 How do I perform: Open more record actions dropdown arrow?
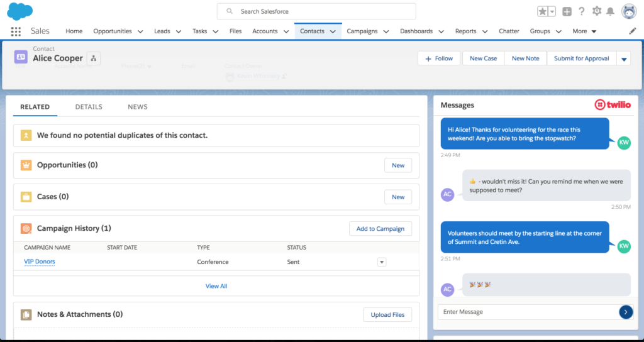click(624, 58)
